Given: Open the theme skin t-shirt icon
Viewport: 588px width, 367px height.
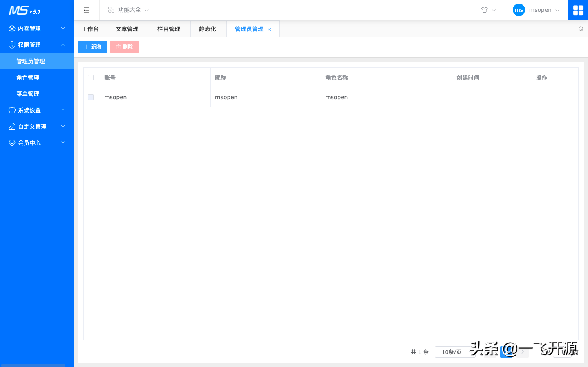Looking at the screenshot, I should [x=485, y=10].
